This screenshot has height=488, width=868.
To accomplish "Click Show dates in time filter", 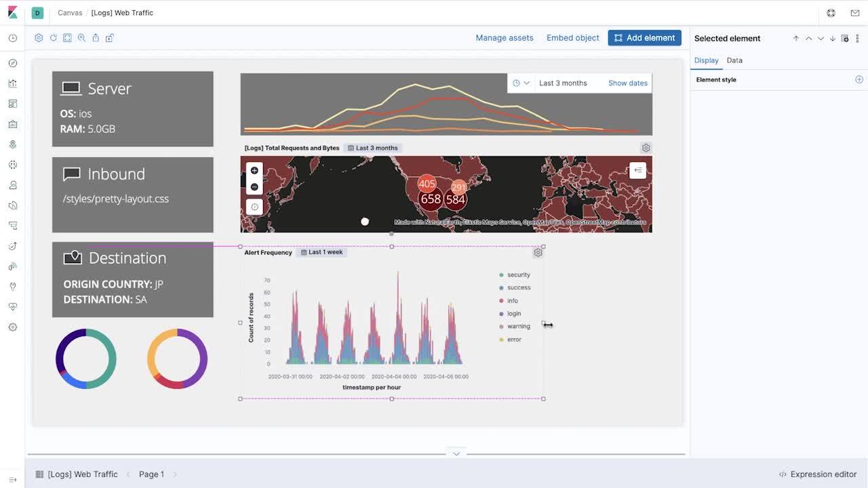I will coord(628,83).
